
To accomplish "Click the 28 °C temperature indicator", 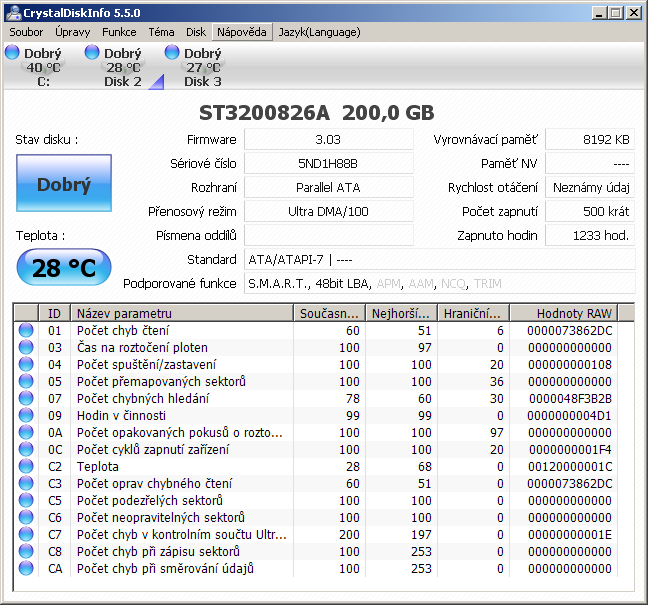I will coord(64,267).
